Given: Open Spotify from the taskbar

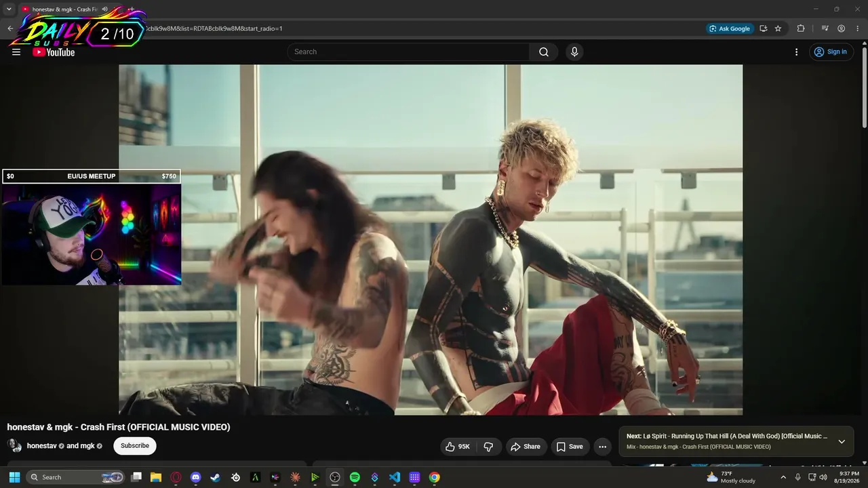Looking at the screenshot, I should coord(355,477).
